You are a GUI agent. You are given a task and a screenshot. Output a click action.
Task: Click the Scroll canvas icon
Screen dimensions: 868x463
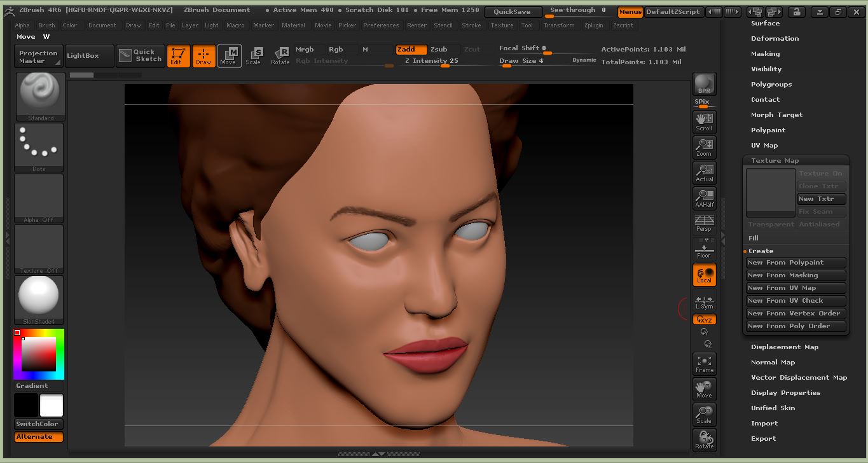(704, 121)
